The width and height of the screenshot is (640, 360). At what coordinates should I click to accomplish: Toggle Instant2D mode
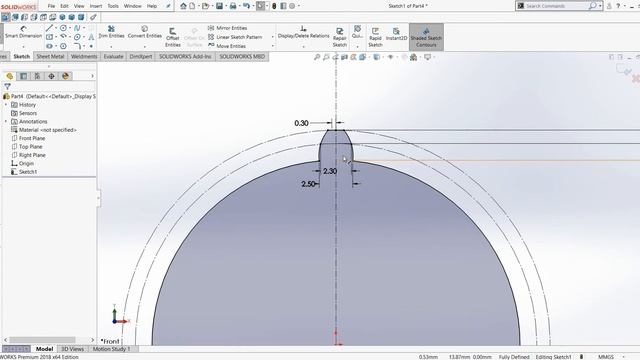pyautogui.click(x=396, y=34)
